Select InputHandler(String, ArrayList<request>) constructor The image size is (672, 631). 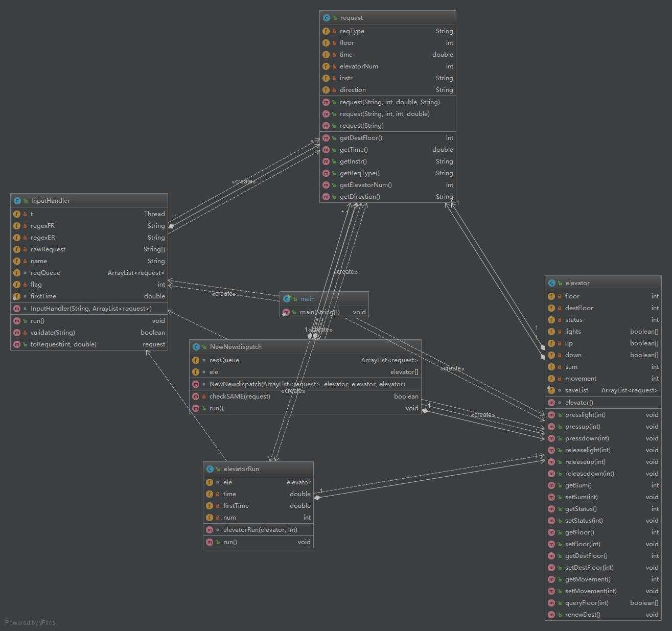point(89,309)
